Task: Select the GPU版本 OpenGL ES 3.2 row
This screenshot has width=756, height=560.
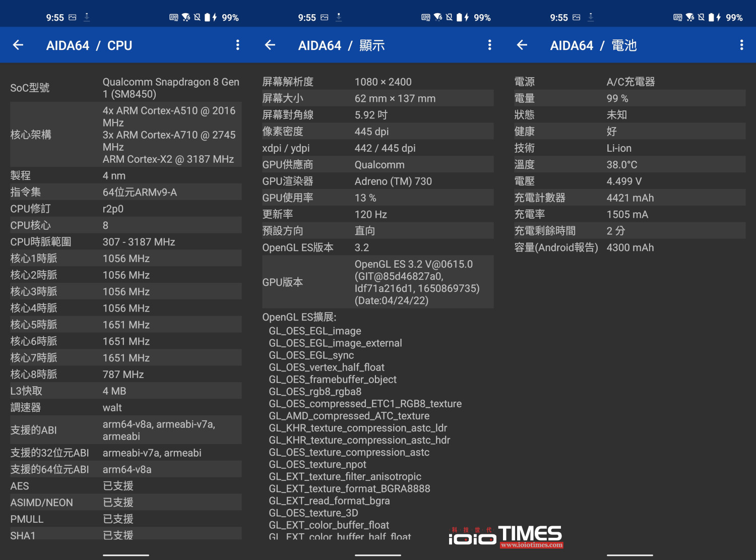Action: [378, 282]
